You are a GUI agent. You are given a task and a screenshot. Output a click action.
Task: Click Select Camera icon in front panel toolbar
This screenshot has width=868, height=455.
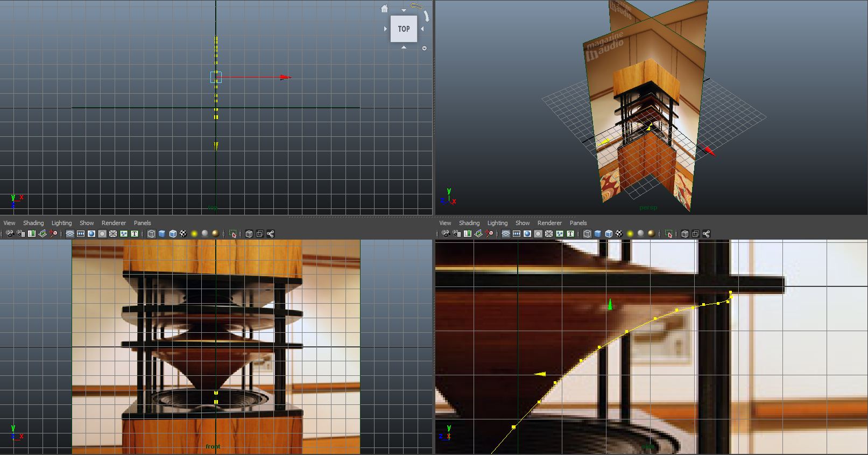(10, 234)
